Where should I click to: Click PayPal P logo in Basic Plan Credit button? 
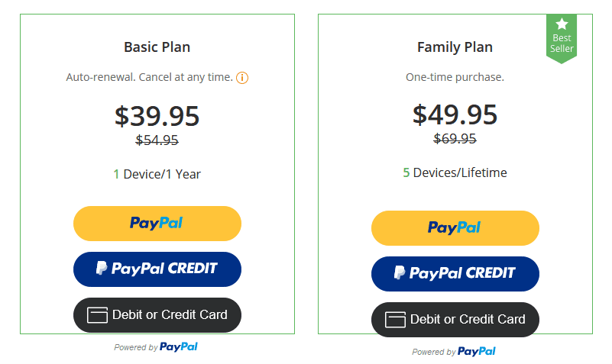[x=102, y=268]
